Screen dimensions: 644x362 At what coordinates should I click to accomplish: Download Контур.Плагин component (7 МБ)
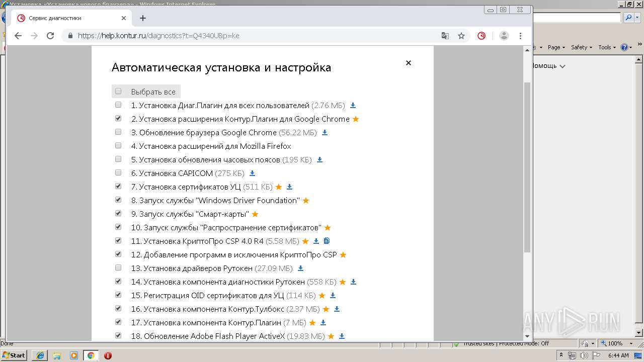click(323, 323)
